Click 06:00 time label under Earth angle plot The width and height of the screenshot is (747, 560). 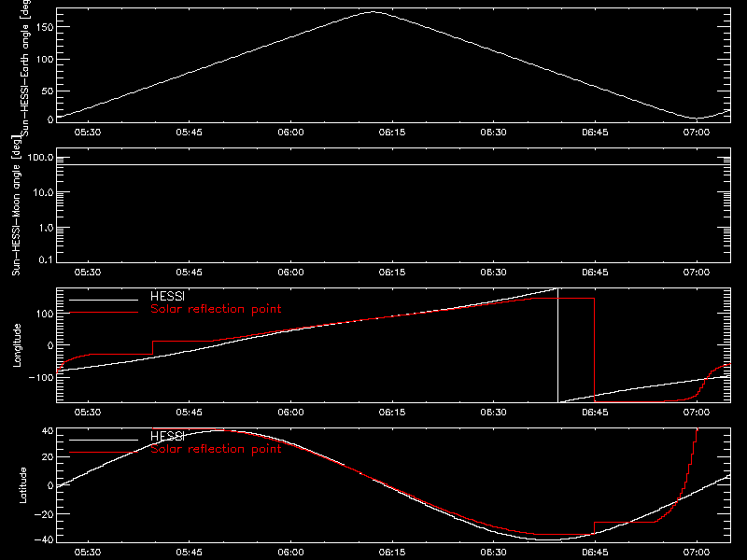pos(290,133)
